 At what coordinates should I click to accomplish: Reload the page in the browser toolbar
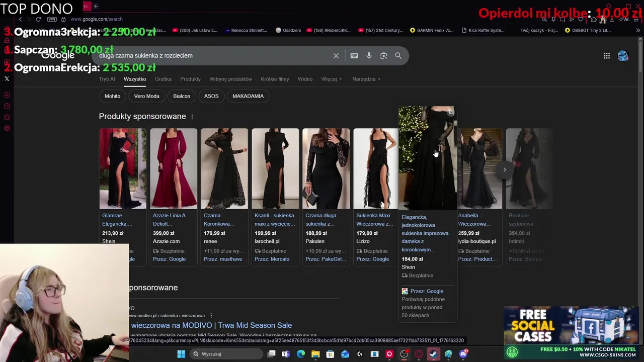click(38, 19)
